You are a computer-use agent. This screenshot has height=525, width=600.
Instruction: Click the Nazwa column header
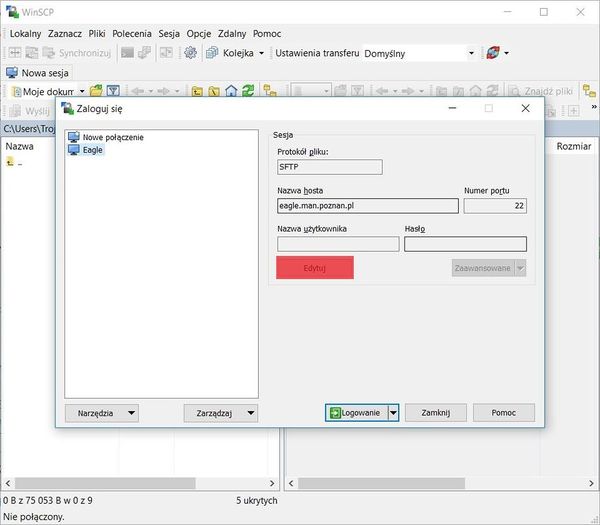tap(20, 146)
